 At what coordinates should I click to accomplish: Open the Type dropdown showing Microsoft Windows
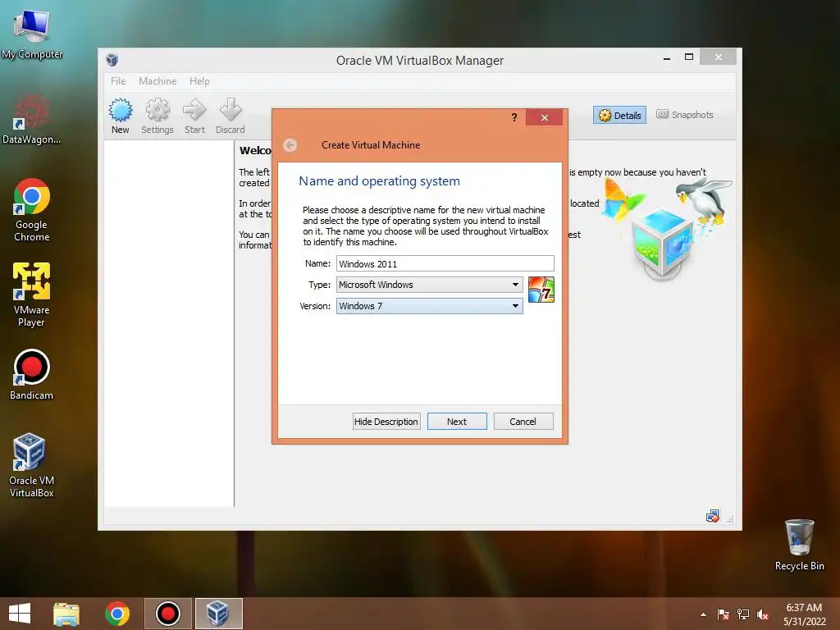[x=429, y=285]
